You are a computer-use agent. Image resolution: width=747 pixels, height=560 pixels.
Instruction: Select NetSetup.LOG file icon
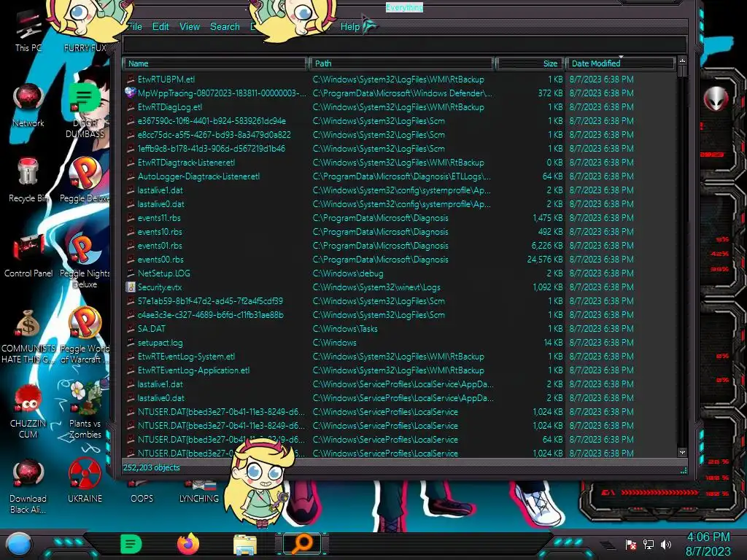[130, 273]
